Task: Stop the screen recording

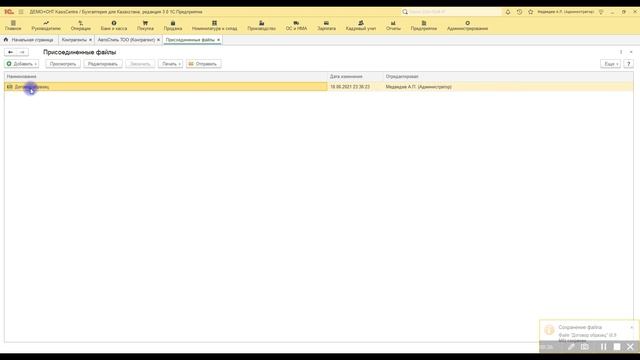Action: click(617, 347)
